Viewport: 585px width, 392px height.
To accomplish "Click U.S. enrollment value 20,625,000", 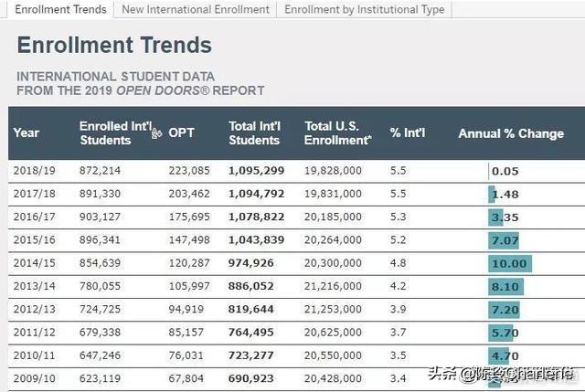I will (333, 333).
